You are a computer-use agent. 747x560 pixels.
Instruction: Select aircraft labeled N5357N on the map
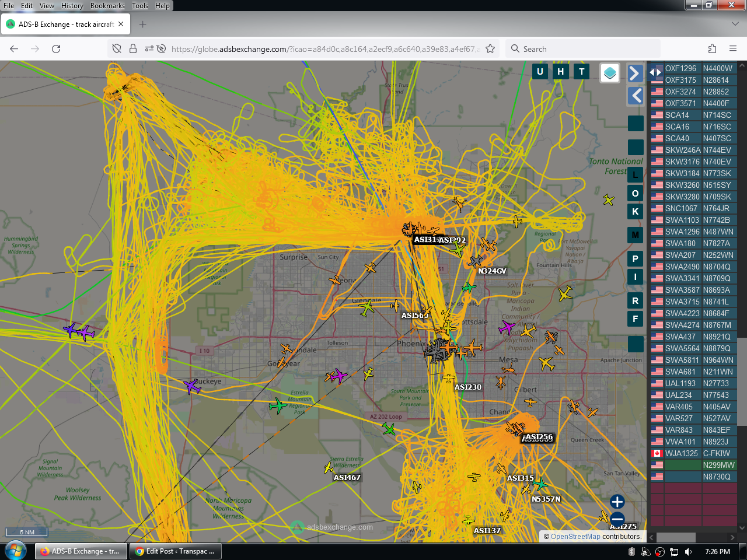540,484
